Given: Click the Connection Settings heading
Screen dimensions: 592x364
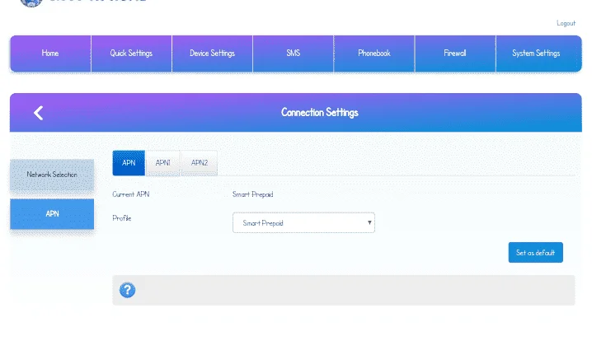Looking at the screenshot, I should pyautogui.click(x=320, y=112).
